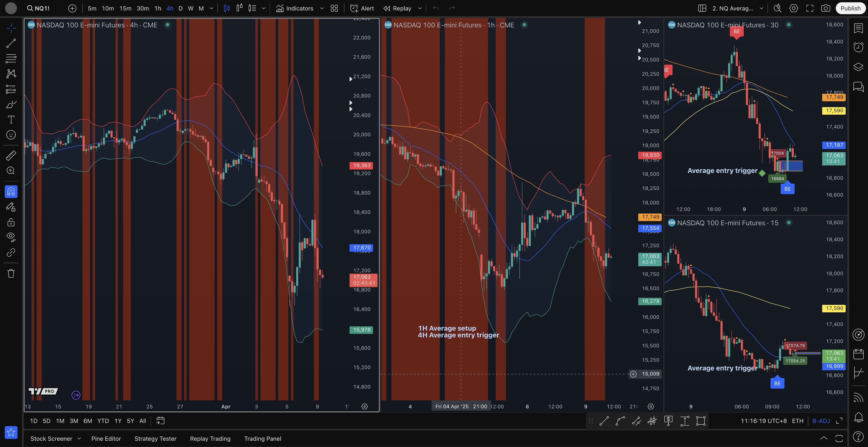Open the Calendar panel icon
Screen dimensions: 868x447
coord(858,354)
